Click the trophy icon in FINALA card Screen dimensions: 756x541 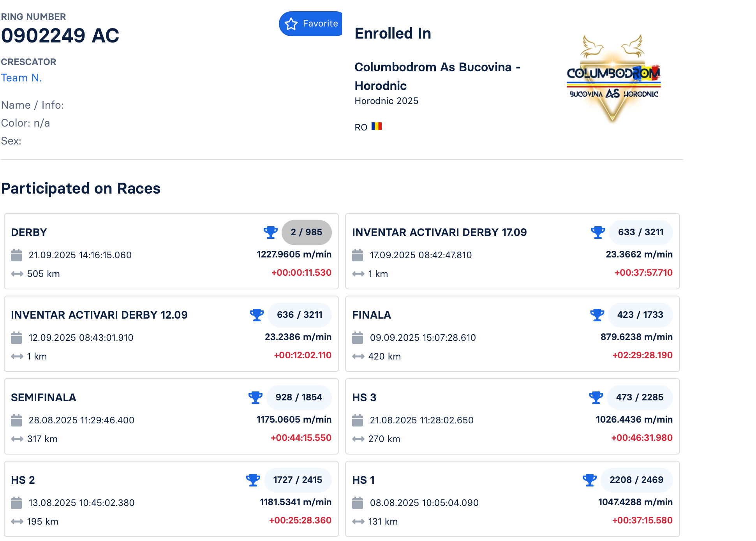point(597,315)
